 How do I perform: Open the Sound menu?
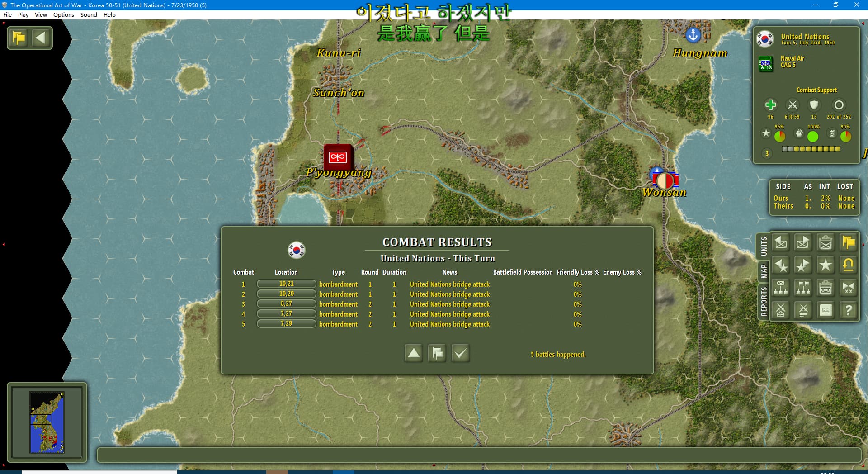click(89, 14)
